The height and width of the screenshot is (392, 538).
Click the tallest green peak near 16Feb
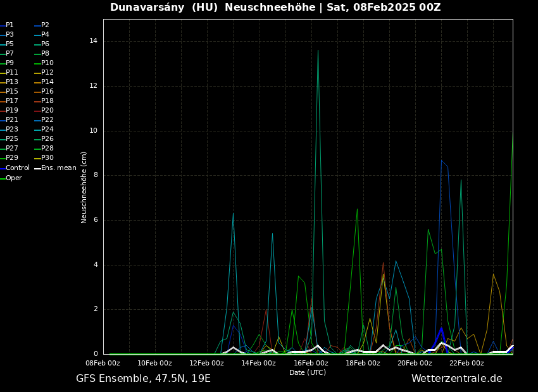click(318, 51)
